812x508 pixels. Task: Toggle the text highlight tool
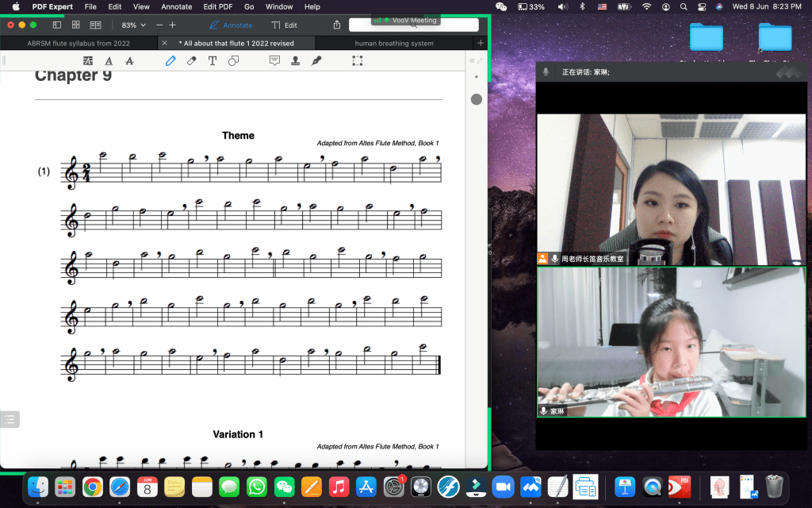(87, 61)
